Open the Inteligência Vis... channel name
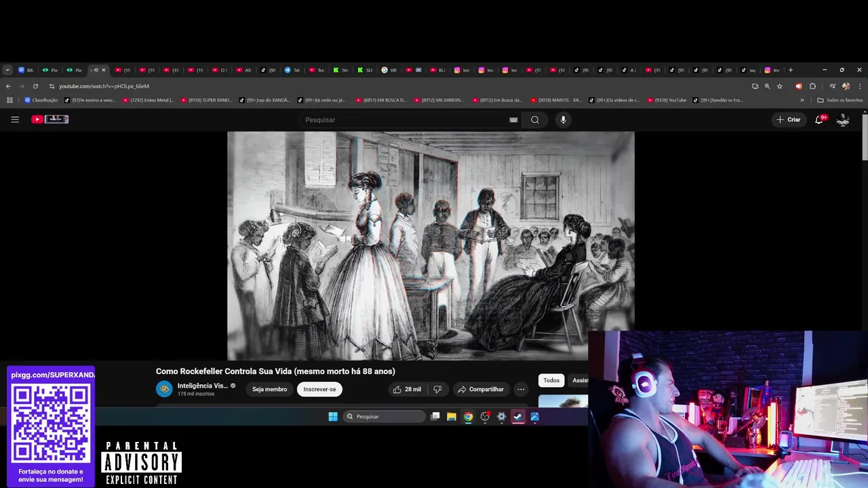The width and height of the screenshot is (868, 488). [203, 386]
